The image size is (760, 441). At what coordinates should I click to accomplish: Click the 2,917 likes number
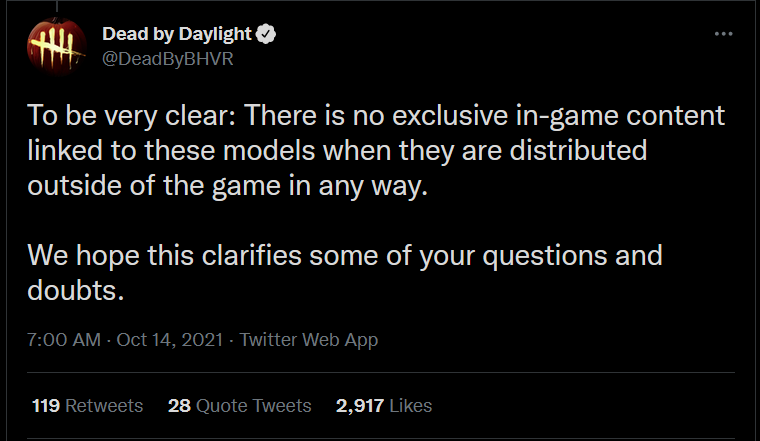[x=360, y=406]
